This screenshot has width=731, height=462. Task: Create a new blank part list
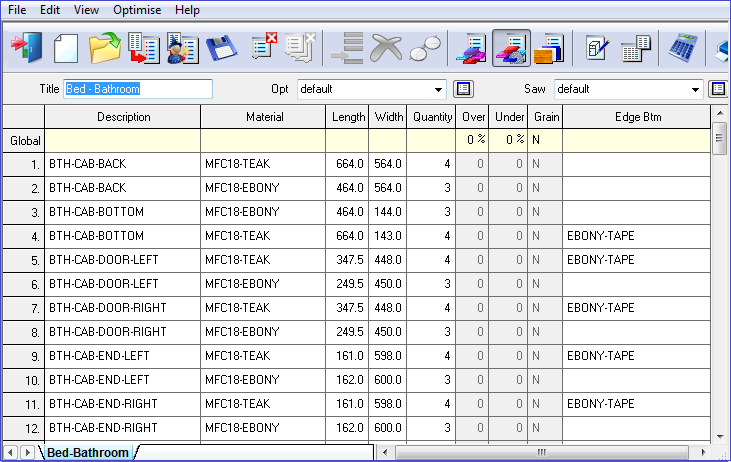[x=66, y=48]
